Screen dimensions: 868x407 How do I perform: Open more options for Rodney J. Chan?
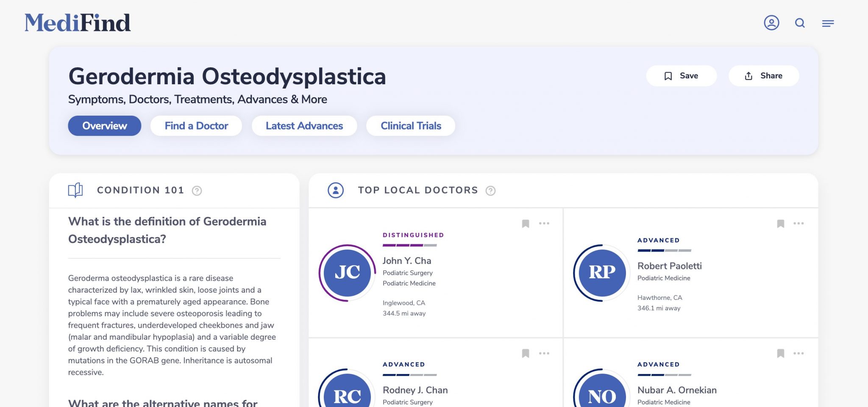click(x=544, y=353)
